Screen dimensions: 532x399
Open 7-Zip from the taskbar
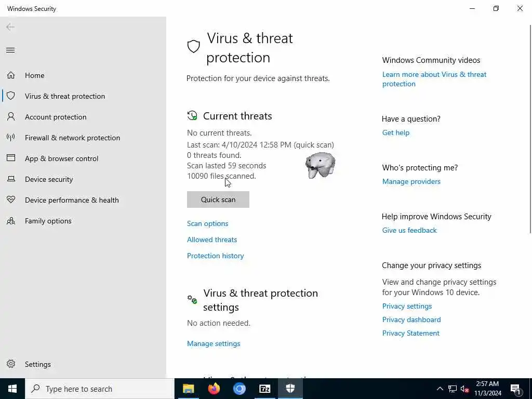(265, 389)
